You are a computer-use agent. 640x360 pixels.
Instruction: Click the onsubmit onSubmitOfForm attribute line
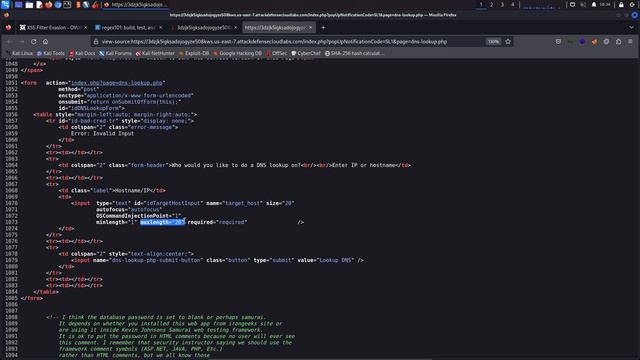coord(120,102)
